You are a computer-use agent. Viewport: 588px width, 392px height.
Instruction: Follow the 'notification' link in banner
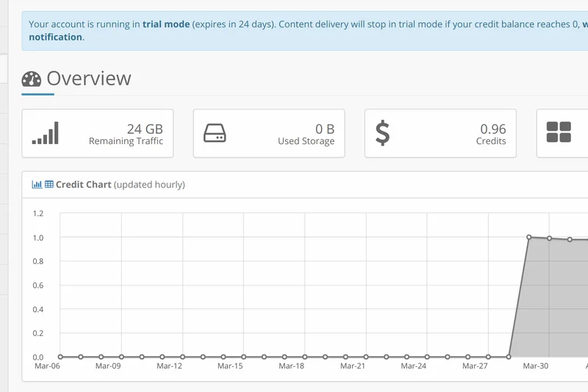tap(56, 37)
